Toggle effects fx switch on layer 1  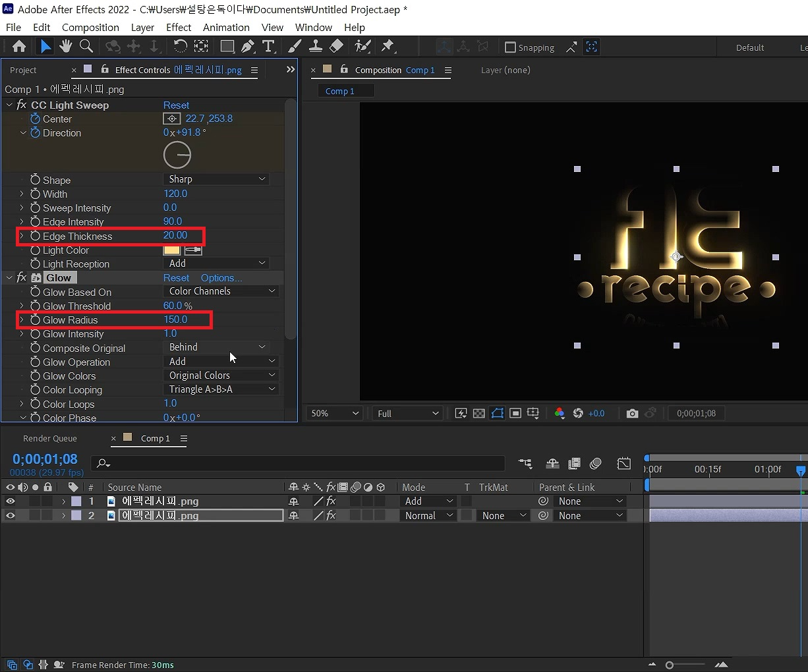click(331, 501)
